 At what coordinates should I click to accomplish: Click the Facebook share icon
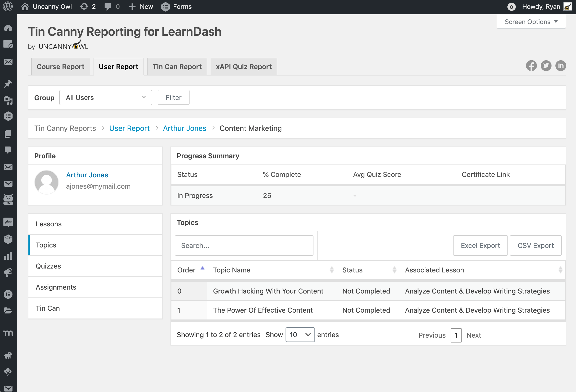coord(531,66)
